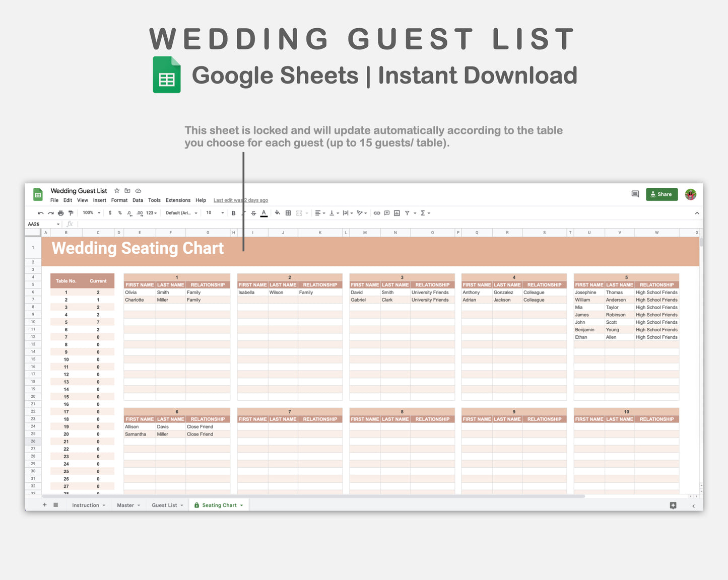Viewport: 728px width, 580px height.
Task: Open the Insert link icon
Action: click(377, 213)
